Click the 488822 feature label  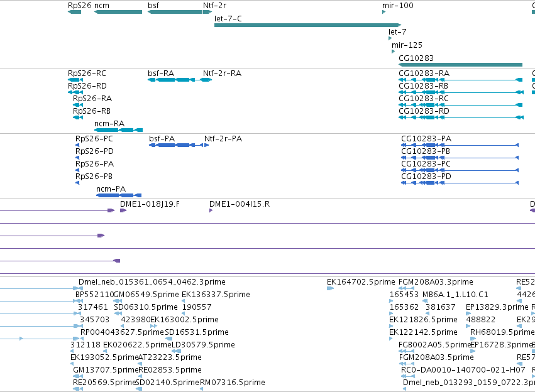[x=480, y=320]
